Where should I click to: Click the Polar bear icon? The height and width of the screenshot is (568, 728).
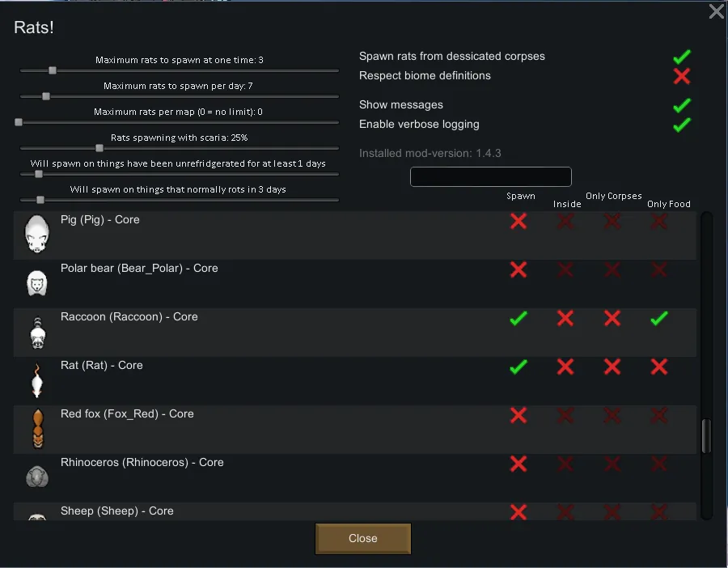tap(36, 283)
